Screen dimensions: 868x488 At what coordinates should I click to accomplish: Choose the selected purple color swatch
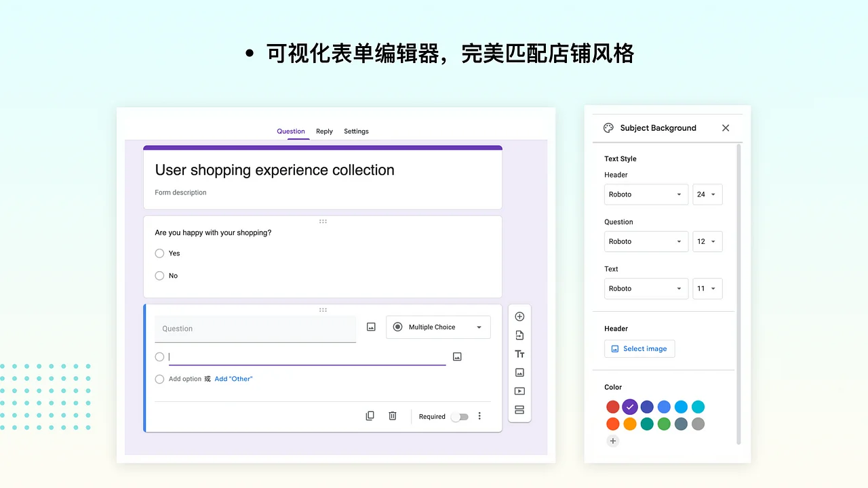tap(630, 407)
